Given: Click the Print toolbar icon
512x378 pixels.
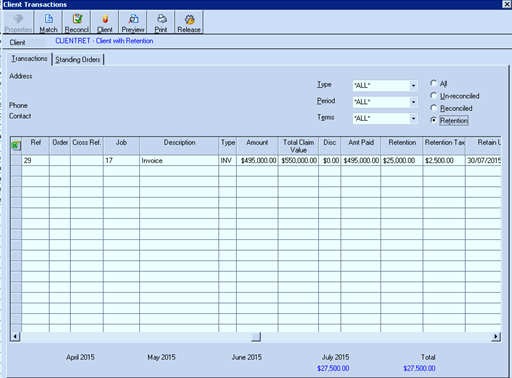Looking at the screenshot, I should pos(161,23).
